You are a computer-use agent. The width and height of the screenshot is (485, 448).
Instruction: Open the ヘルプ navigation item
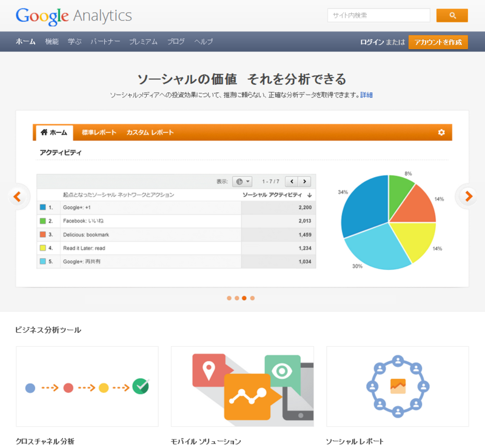(x=204, y=41)
